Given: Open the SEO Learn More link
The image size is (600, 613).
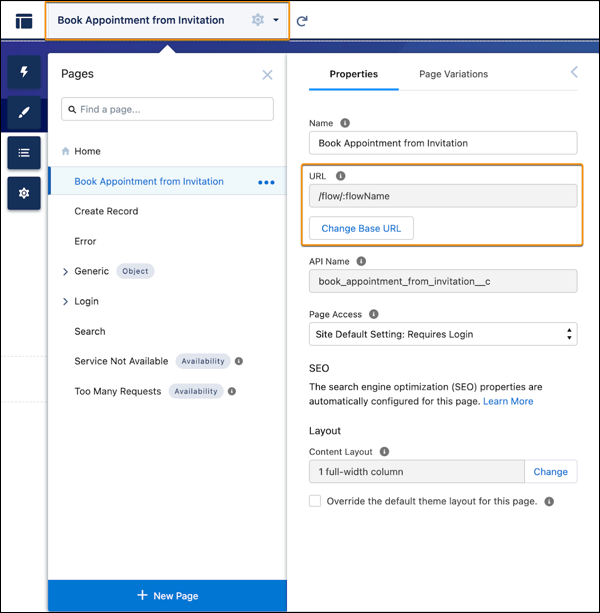Looking at the screenshot, I should tap(508, 401).
